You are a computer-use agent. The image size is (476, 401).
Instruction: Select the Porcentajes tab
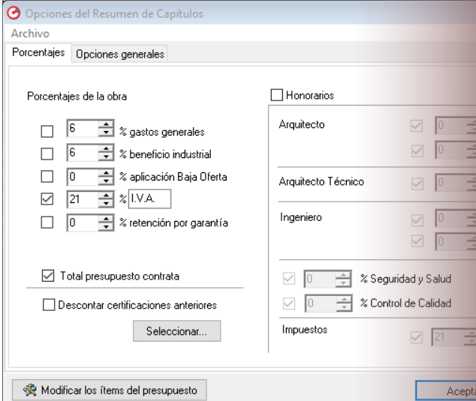38,52
